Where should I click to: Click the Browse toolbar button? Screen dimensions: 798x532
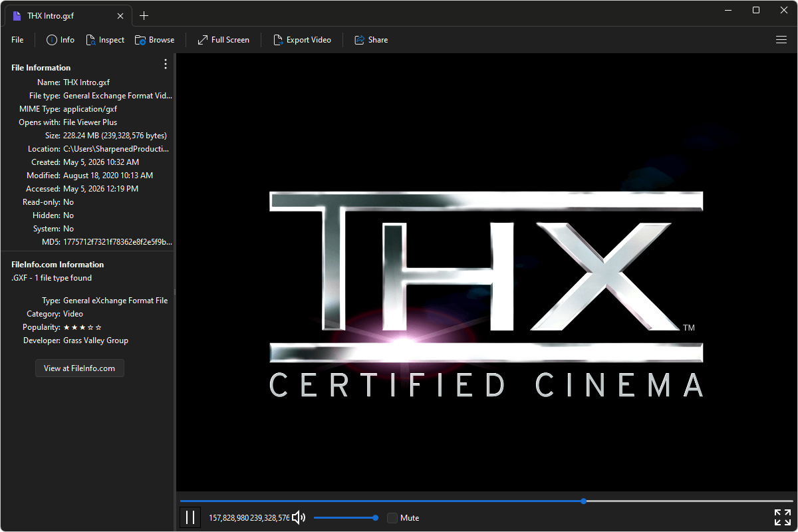(154, 40)
